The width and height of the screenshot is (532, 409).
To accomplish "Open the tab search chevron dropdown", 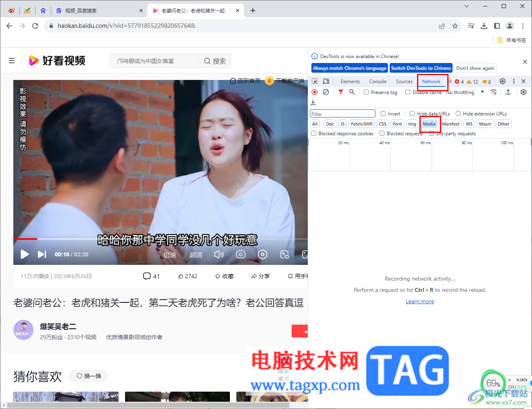I will 467,6.
